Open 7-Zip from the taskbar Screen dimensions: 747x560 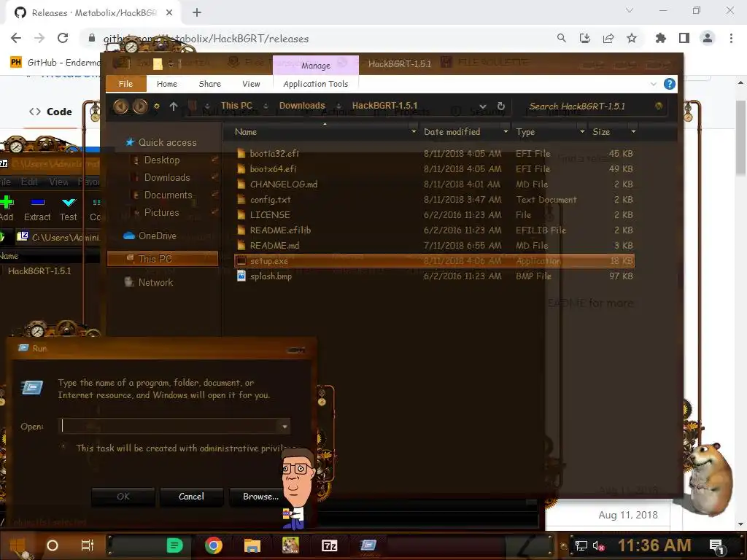tap(329, 545)
